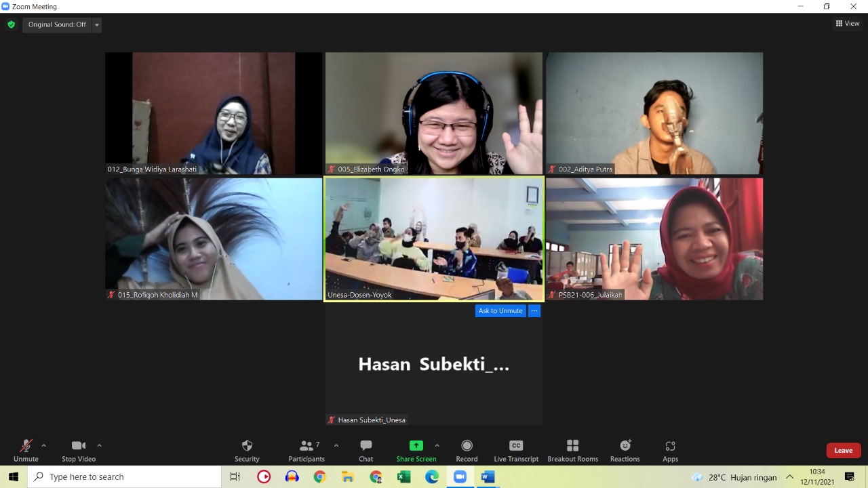Expand the Original Sound dropdown arrow
The height and width of the screenshot is (488, 868).
tap(97, 25)
